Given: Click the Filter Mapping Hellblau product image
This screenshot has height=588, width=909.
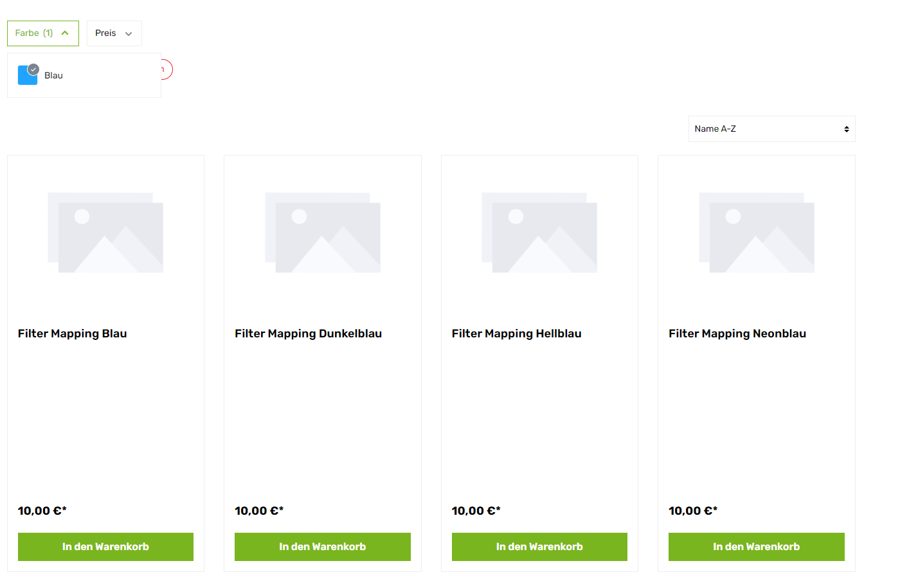Looking at the screenshot, I should point(539,232).
